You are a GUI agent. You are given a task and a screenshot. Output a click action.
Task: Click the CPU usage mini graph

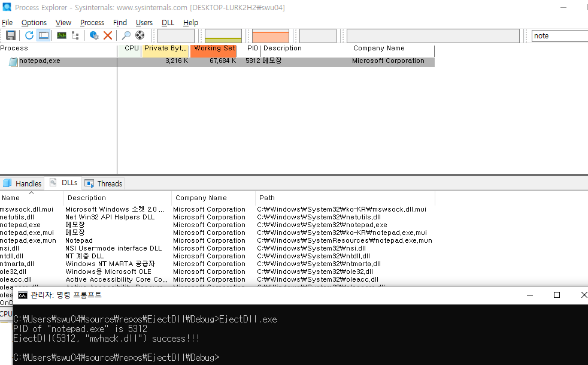(x=176, y=36)
